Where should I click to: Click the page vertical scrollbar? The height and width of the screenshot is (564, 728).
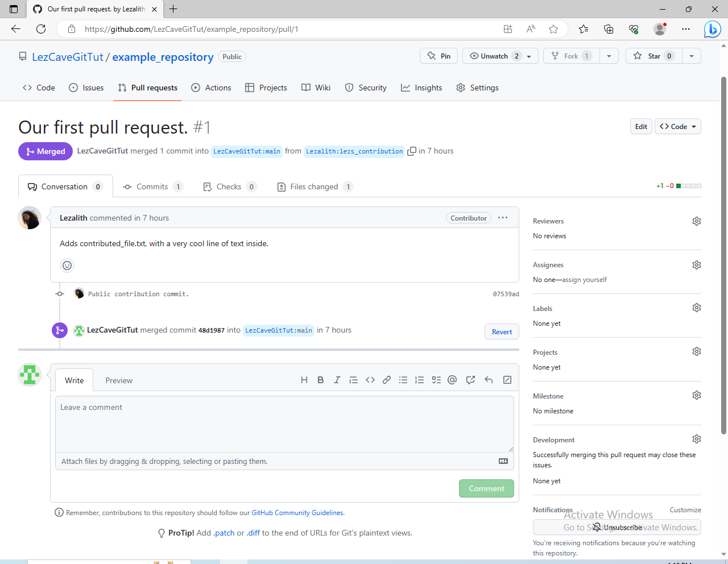(x=723, y=256)
